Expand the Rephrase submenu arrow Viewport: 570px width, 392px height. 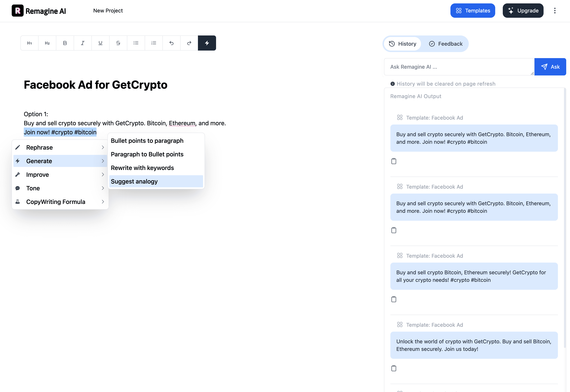click(103, 147)
